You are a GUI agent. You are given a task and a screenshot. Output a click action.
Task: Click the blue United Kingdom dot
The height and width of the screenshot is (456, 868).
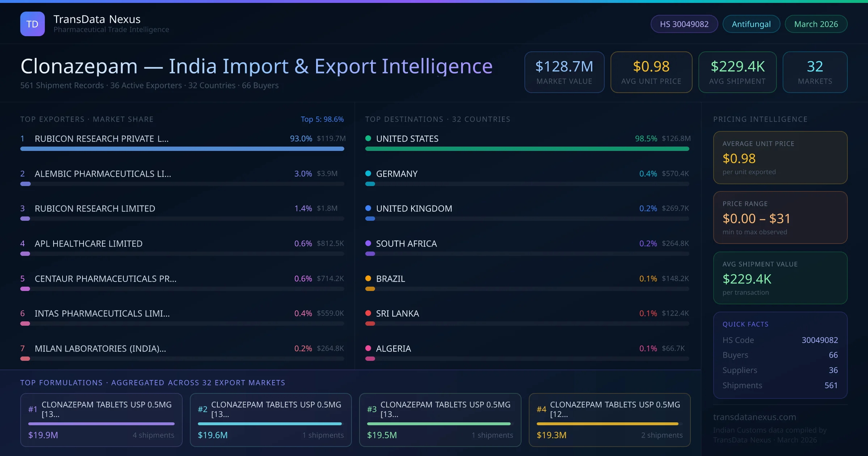click(368, 208)
